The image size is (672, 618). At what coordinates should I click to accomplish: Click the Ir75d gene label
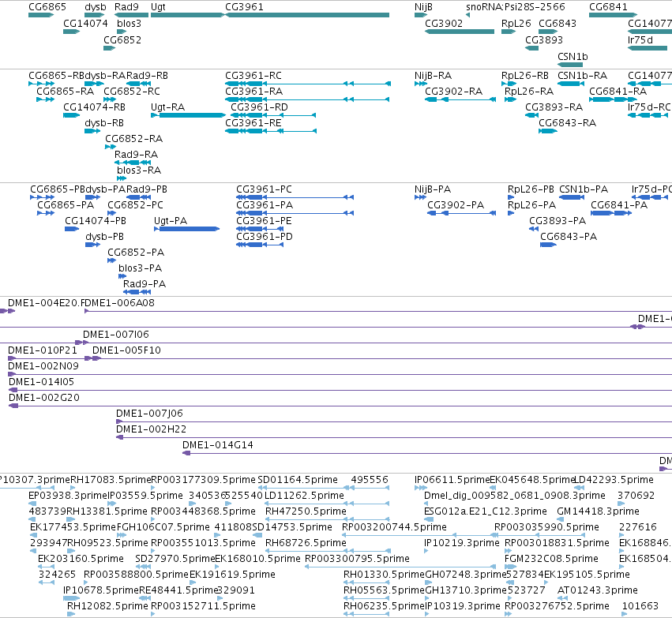pyautogui.click(x=640, y=39)
